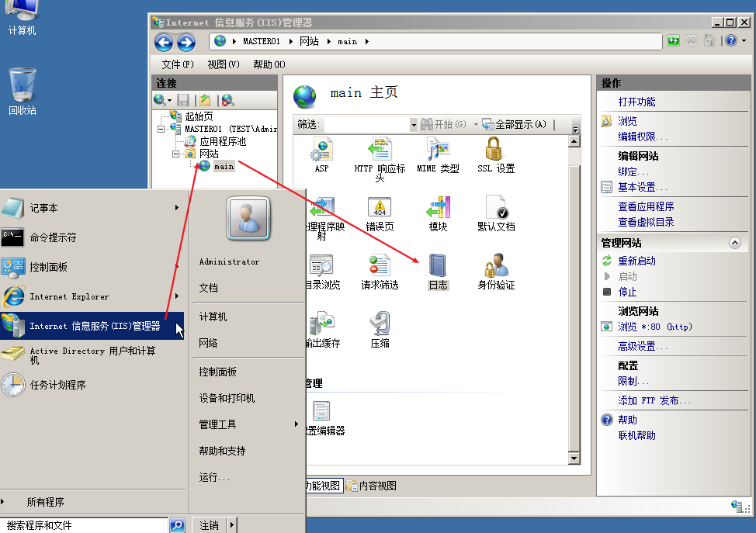Select 起始页 in connections tree

199,116
